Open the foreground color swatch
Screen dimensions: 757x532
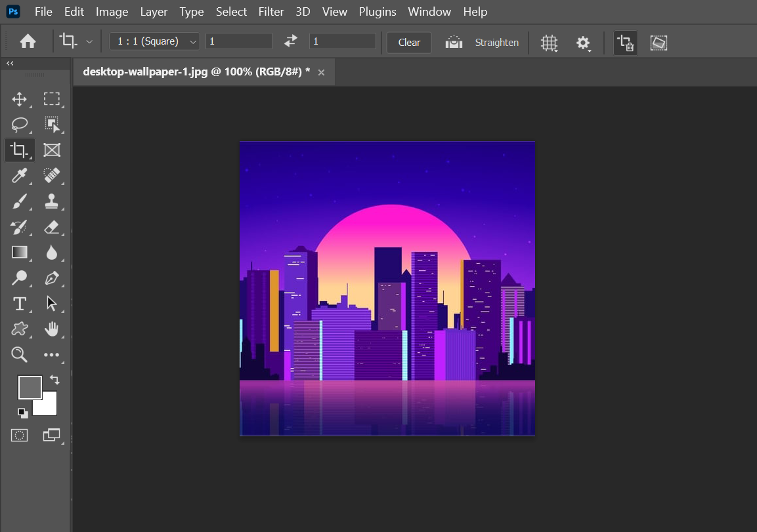[30, 387]
